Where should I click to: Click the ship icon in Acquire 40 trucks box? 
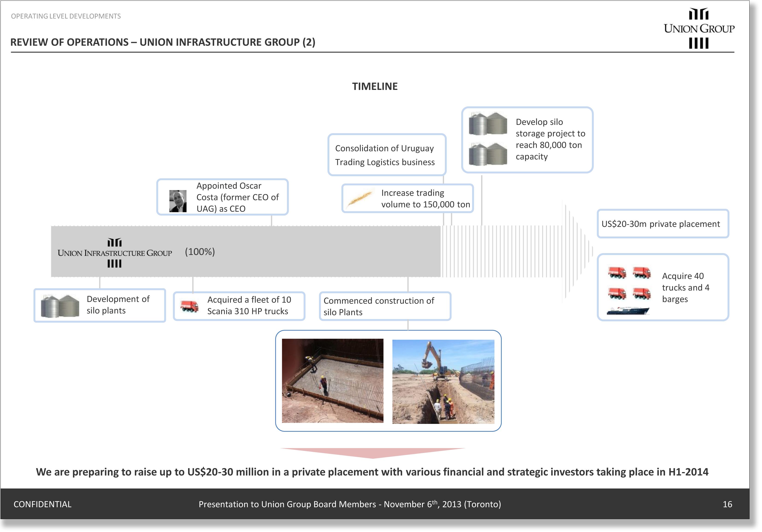tap(628, 311)
